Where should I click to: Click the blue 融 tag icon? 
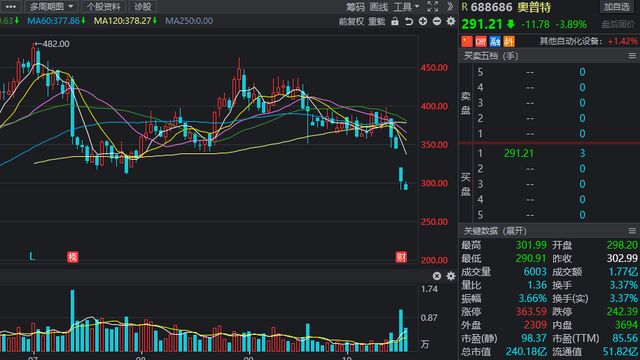[495, 41]
